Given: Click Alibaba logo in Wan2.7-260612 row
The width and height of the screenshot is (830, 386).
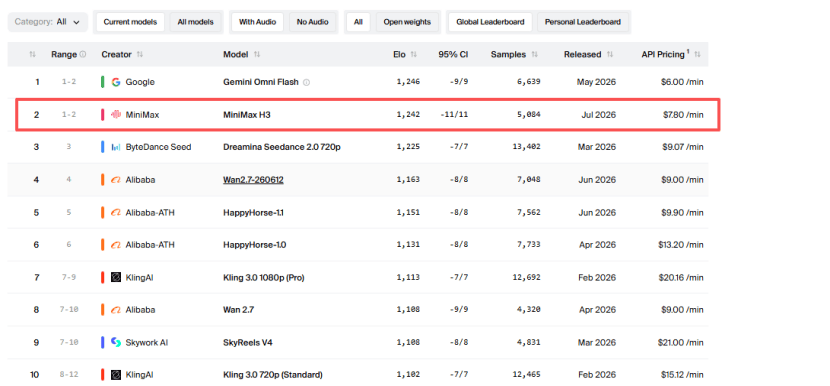Looking at the screenshot, I should click(116, 180).
